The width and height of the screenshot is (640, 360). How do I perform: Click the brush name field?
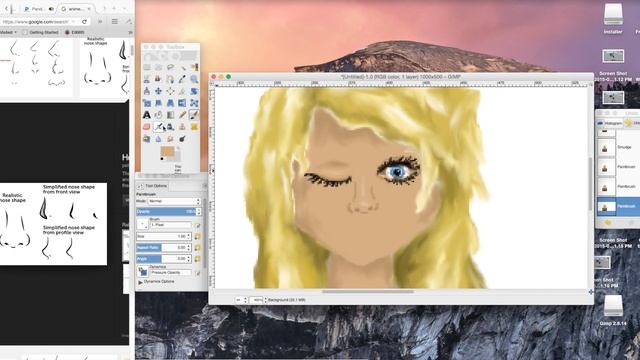[171, 225]
